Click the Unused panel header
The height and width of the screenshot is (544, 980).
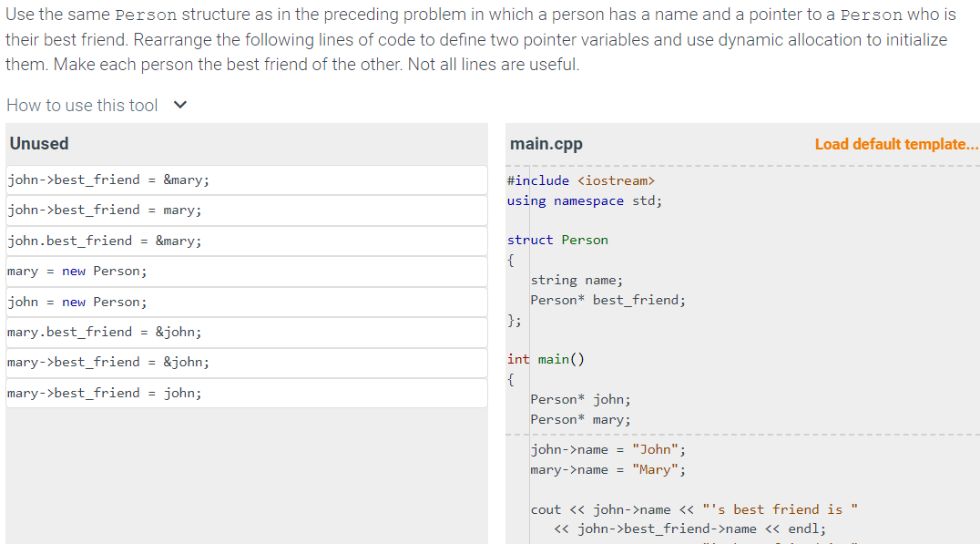(37, 143)
